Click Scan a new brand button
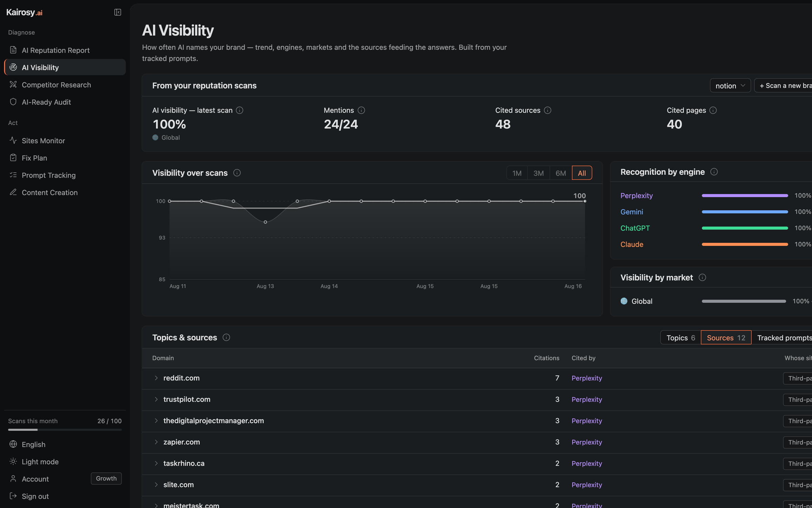 [x=784, y=86]
